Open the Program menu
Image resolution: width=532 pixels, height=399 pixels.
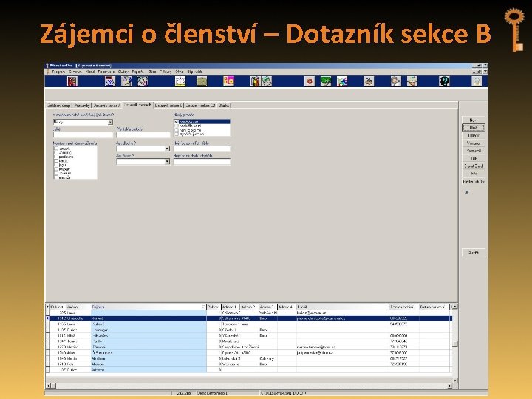point(58,72)
